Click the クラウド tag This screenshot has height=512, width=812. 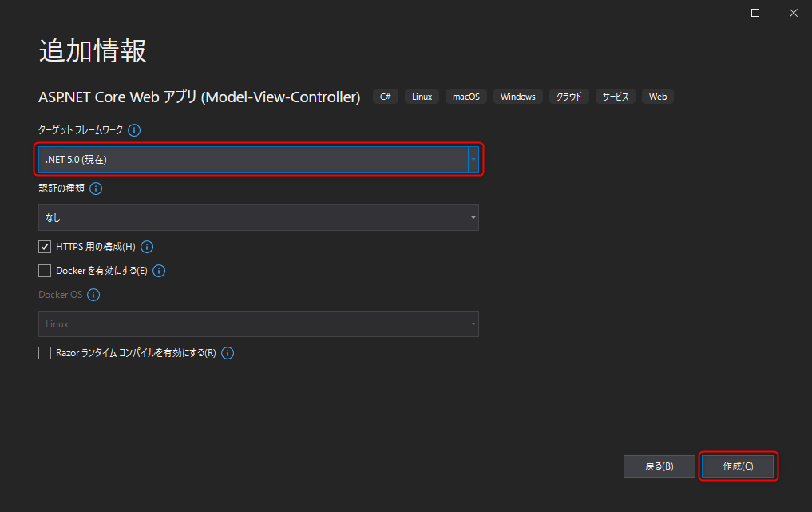pos(569,97)
